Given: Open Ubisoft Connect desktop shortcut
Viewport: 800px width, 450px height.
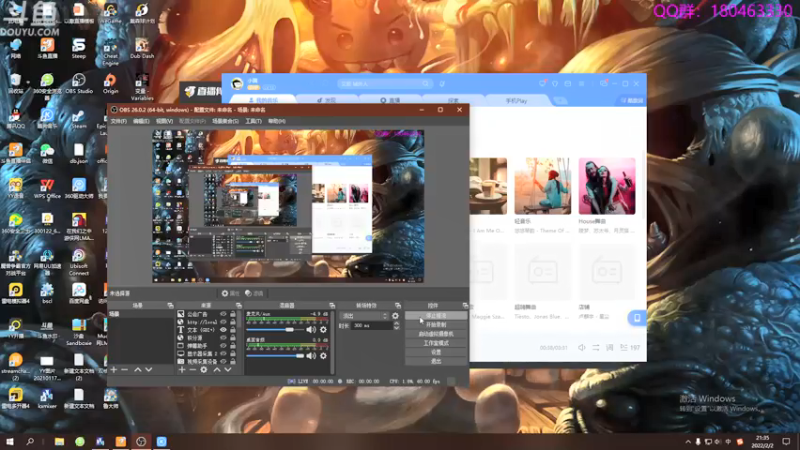Looking at the screenshot, I should pyautogui.click(x=79, y=262).
